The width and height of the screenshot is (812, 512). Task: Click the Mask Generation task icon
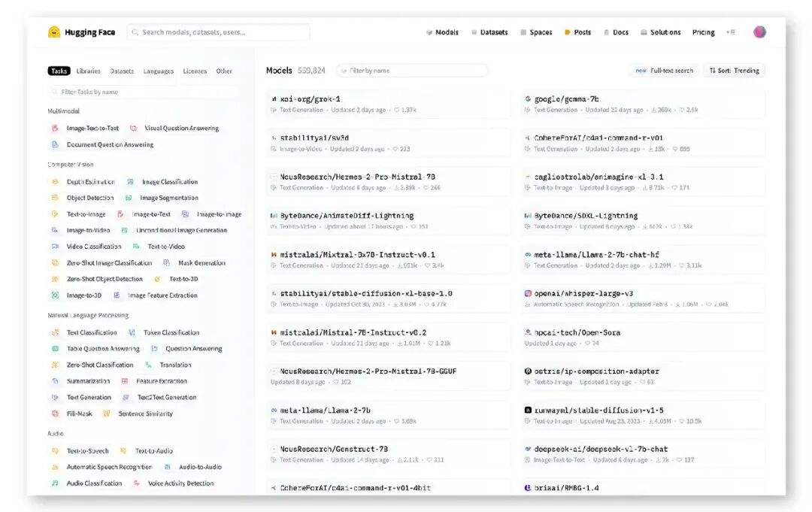pyautogui.click(x=167, y=263)
